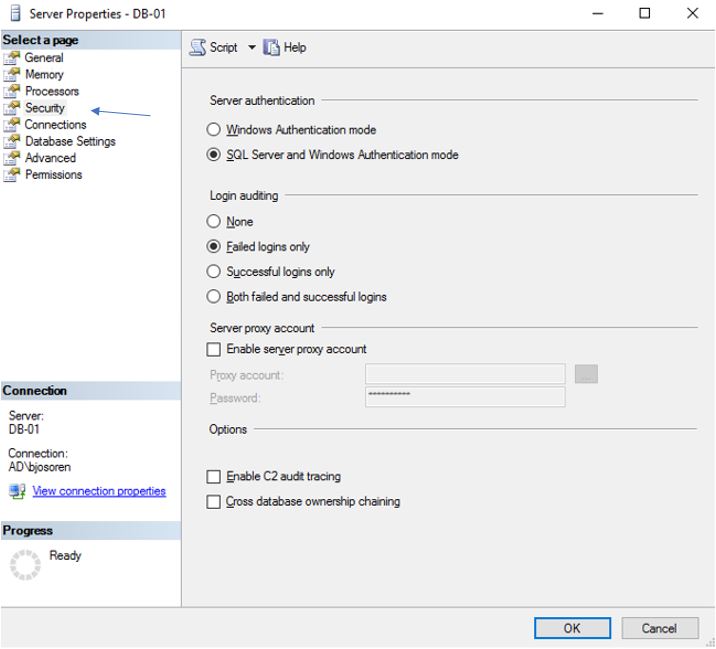
Task: Click the Database Settings page icon
Action: coord(12,141)
